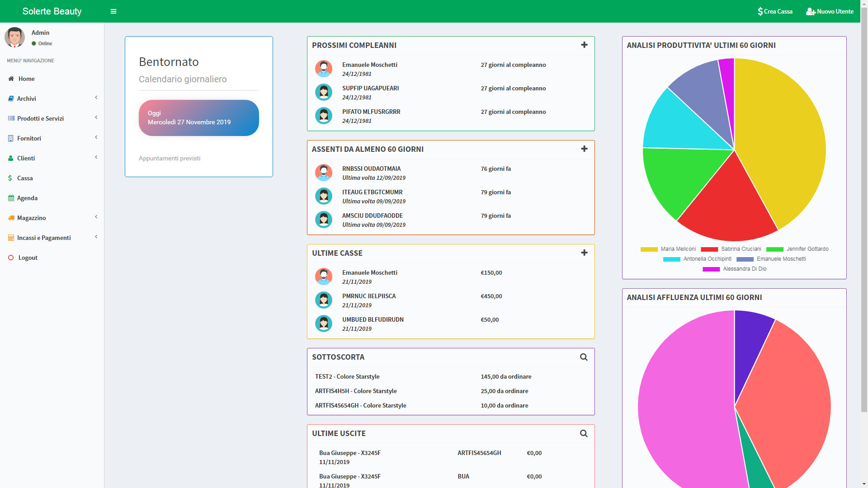Click the ARTFIS4H5H - Colore Starstyle row
Screen dimensions: 868x488
[x=451, y=391]
